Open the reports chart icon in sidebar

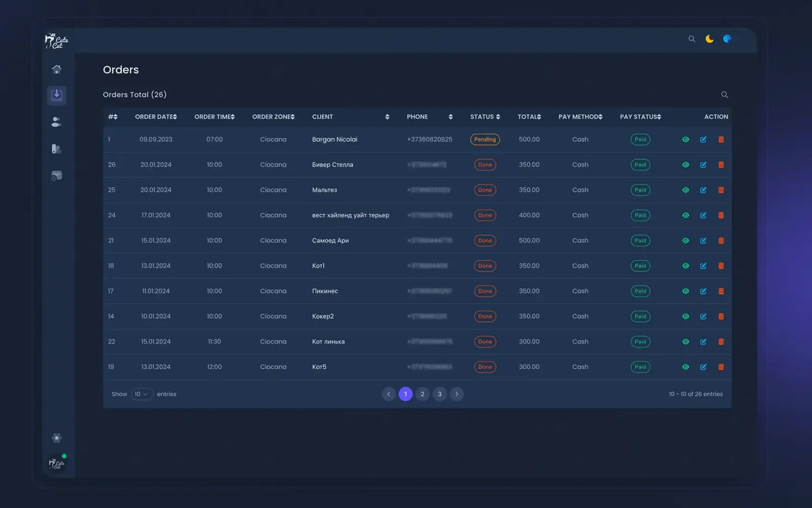pos(57,149)
